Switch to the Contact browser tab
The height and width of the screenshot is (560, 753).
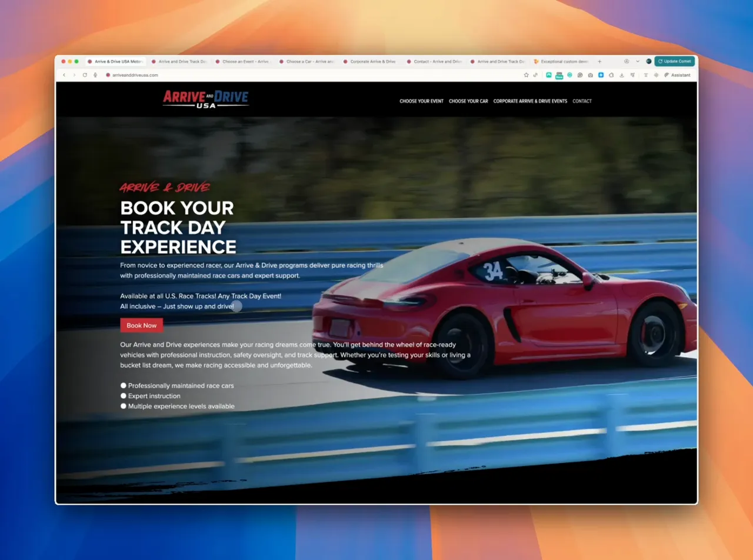437,61
